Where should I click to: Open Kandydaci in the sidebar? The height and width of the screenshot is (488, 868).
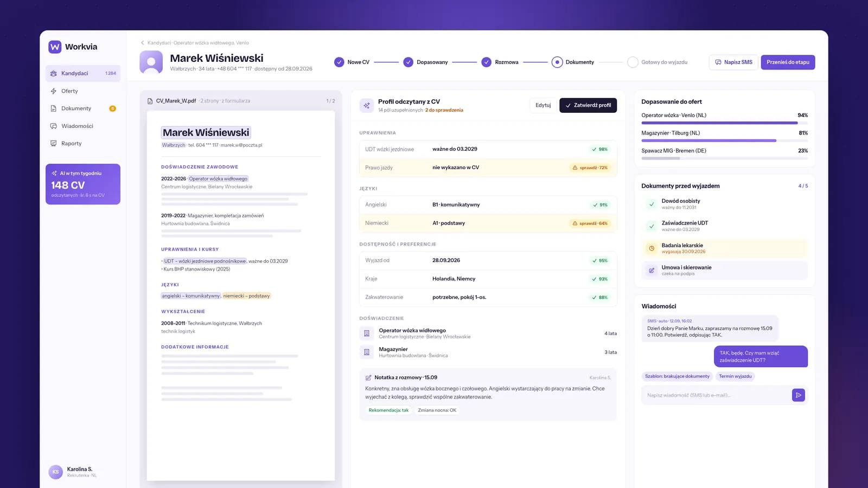click(83, 73)
